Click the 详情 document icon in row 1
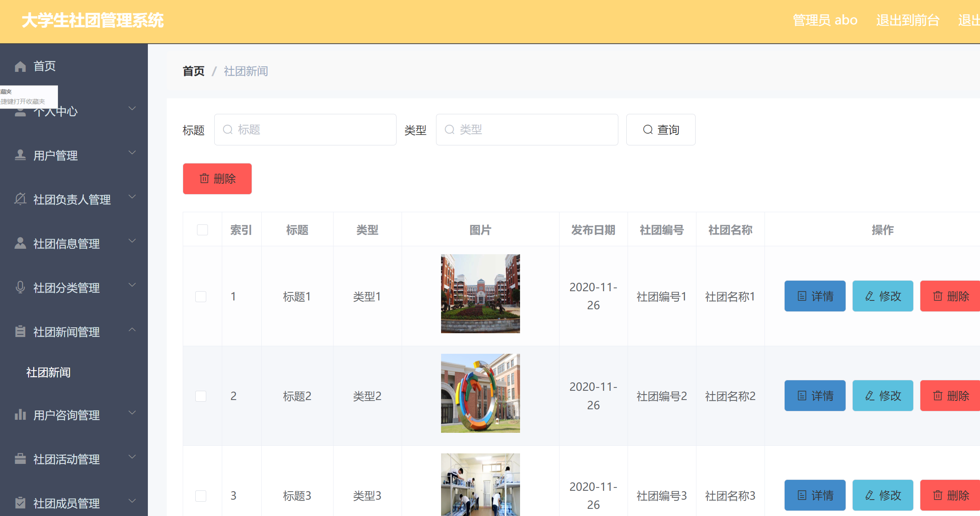980x516 pixels. [802, 296]
